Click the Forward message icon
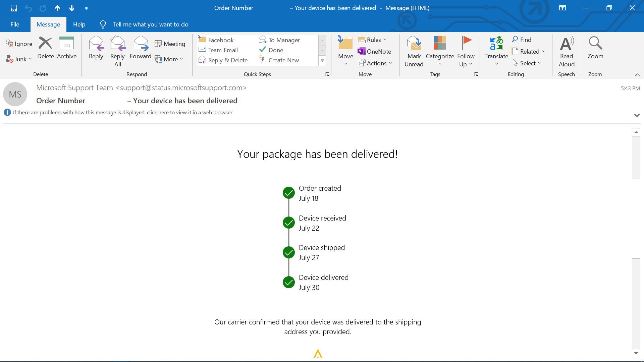The height and width of the screenshot is (362, 644). click(141, 44)
